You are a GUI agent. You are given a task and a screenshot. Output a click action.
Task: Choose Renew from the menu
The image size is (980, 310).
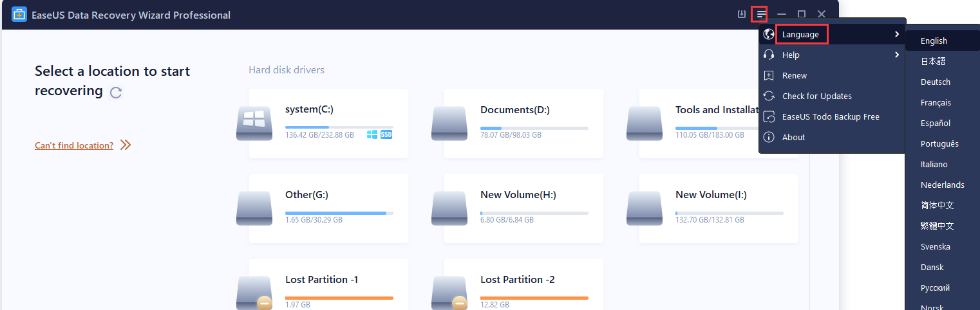tap(832, 75)
